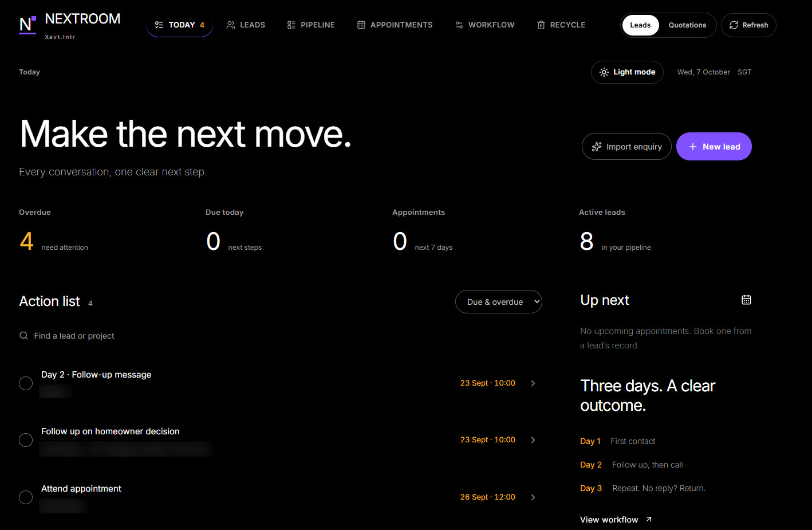Go to the Leads tab
The width and height of the screenshot is (812, 530).
pyautogui.click(x=246, y=25)
